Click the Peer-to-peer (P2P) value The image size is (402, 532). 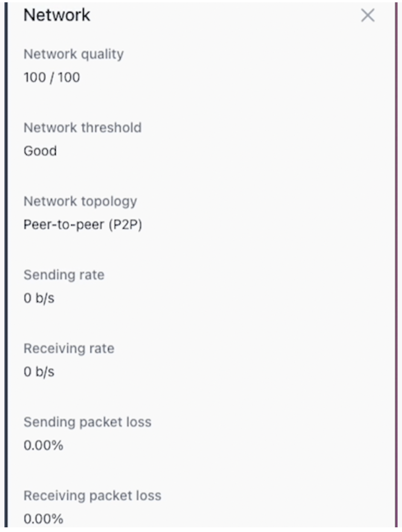[x=83, y=225]
